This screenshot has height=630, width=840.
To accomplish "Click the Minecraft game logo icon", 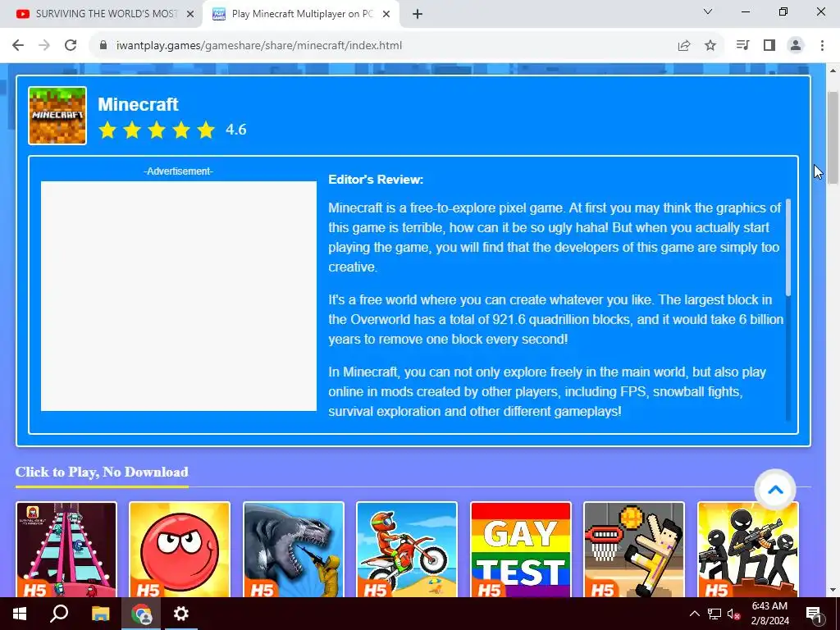I will (x=57, y=116).
